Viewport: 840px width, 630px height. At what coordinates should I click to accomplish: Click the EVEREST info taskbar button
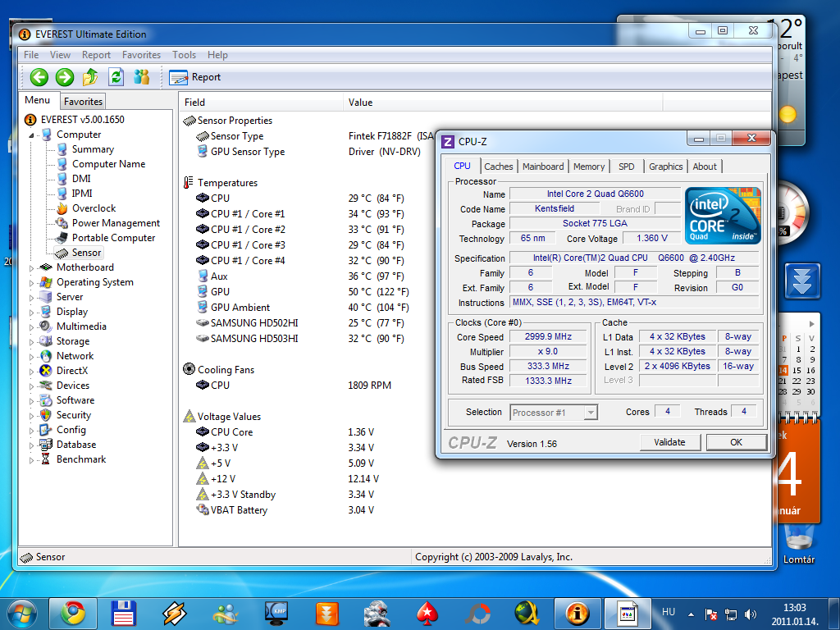click(x=577, y=614)
